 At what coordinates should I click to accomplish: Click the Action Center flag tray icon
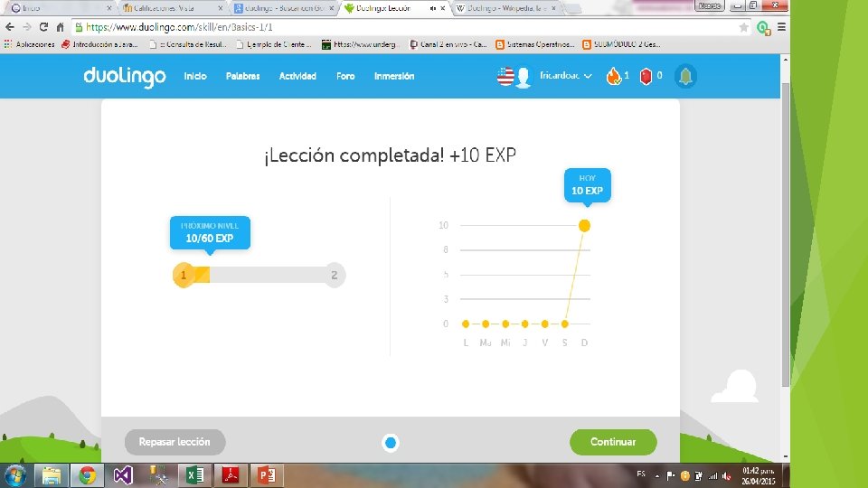(x=670, y=476)
